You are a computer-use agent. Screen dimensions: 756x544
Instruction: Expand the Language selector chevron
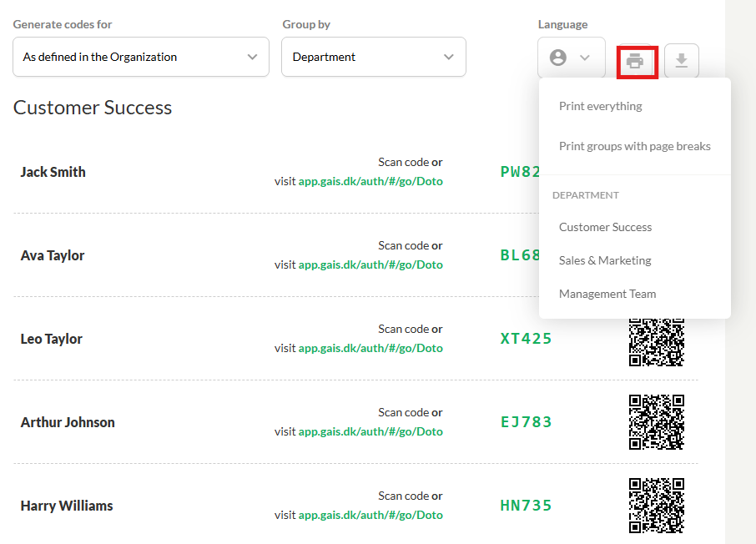[x=584, y=58]
